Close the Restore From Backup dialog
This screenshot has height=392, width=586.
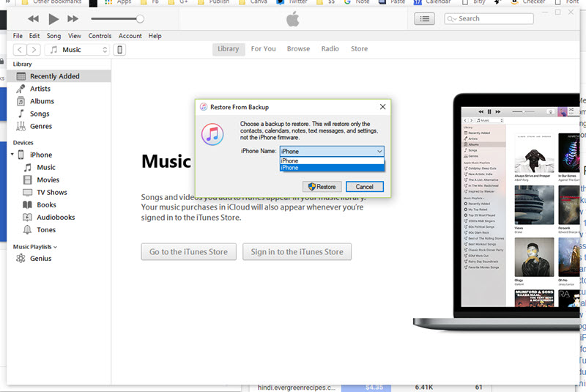click(382, 107)
